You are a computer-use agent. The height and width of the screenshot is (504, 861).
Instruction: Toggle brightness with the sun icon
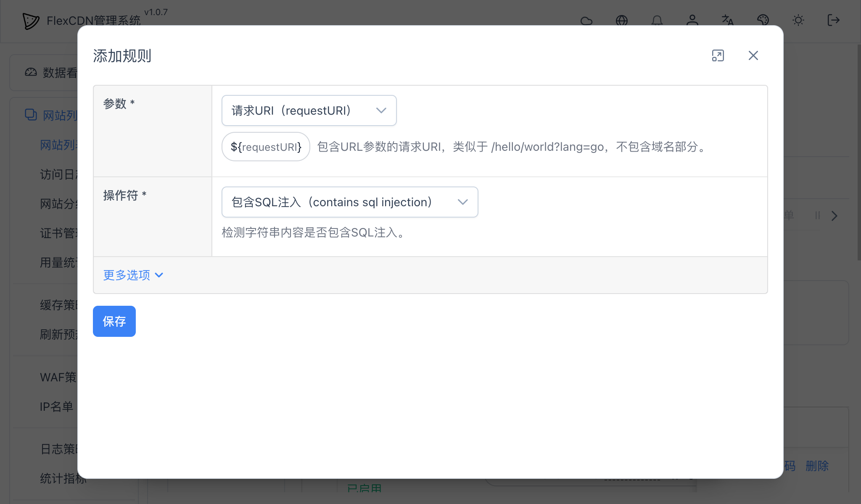point(798,21)
